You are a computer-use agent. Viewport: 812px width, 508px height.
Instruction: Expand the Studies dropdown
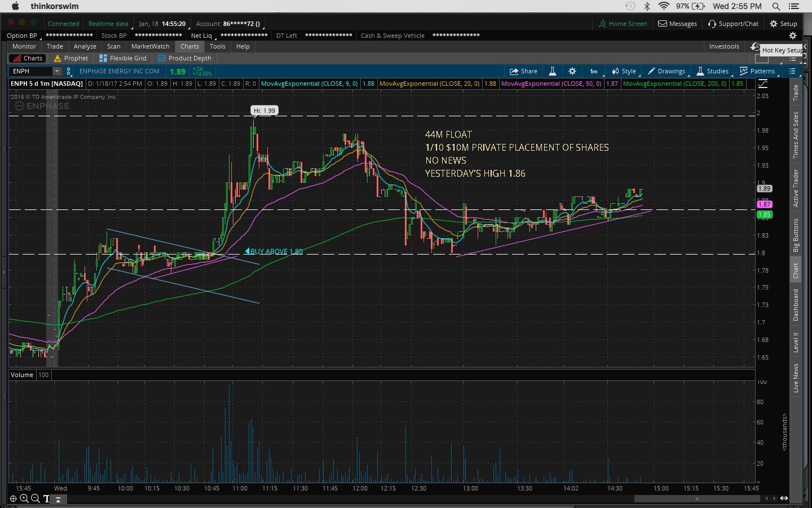coord(713,71)
